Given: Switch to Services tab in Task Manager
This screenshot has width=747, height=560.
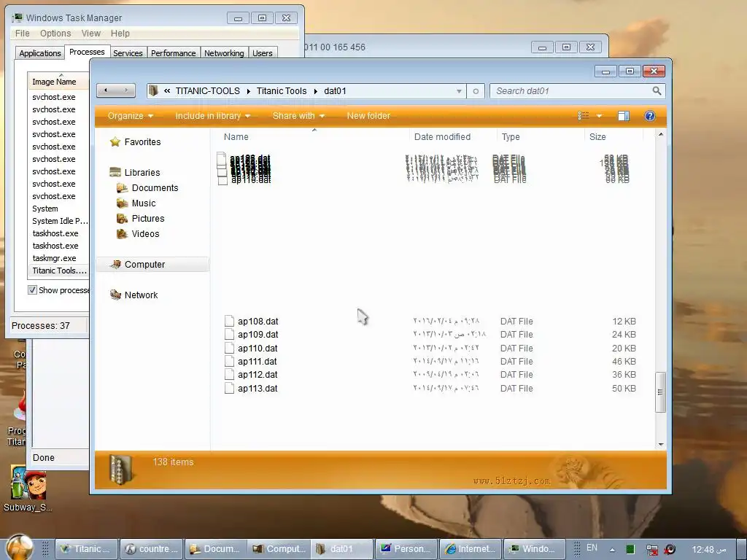Looking at the screenshot, I should click(128, 53).
